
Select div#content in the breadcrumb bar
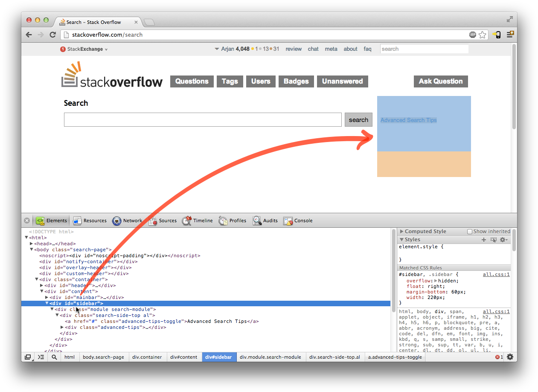(x=184, y=357)
